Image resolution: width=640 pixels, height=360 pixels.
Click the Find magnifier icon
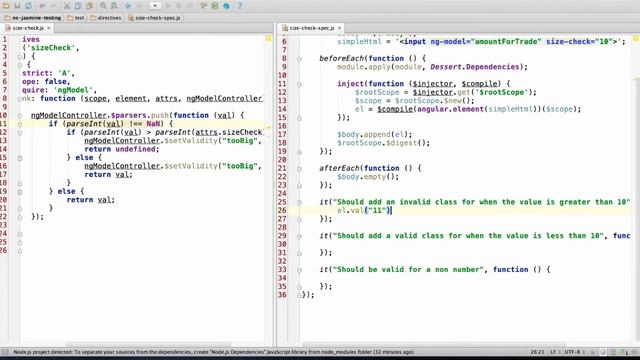coord(103,6)
